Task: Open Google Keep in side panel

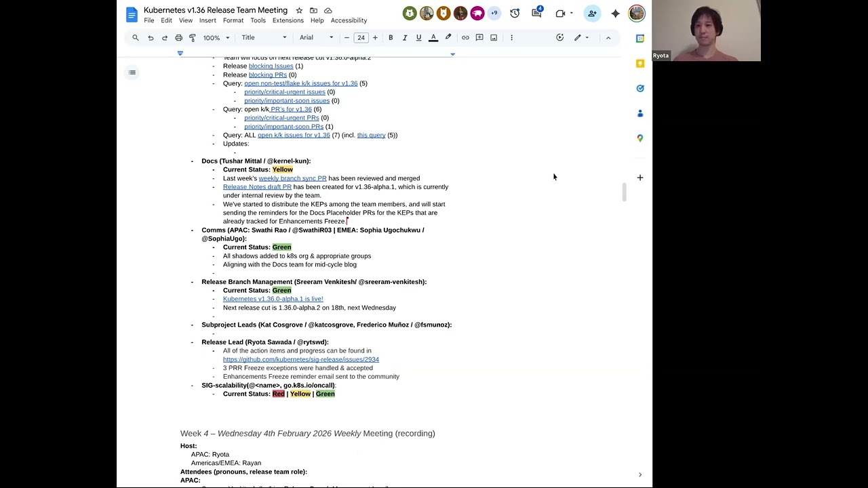Action: coord(640,64)
